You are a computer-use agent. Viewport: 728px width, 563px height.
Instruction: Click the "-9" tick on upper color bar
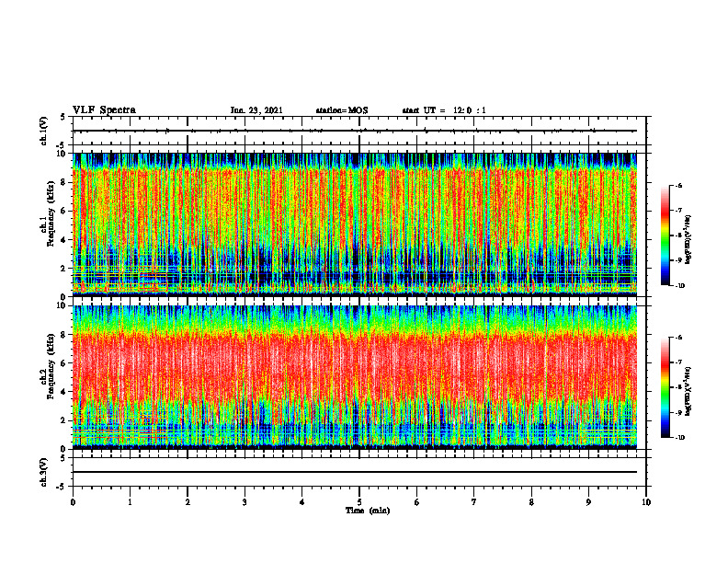678,260
